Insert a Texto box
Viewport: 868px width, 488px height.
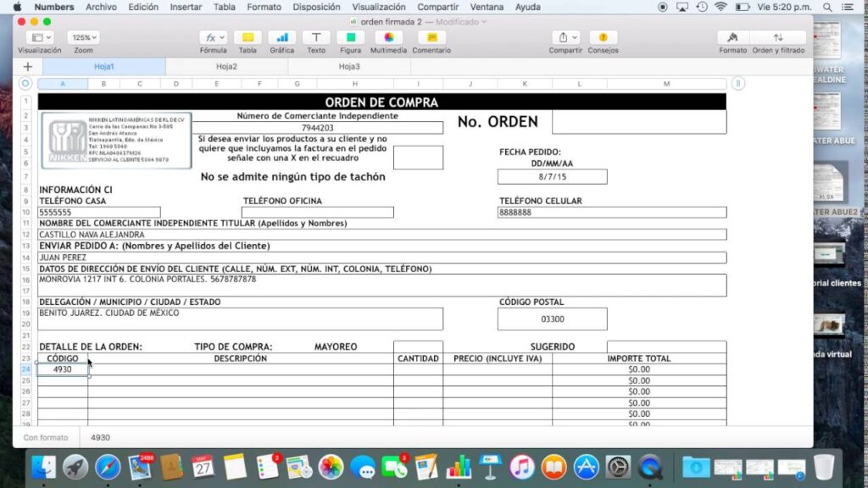[x=315, y=38]
